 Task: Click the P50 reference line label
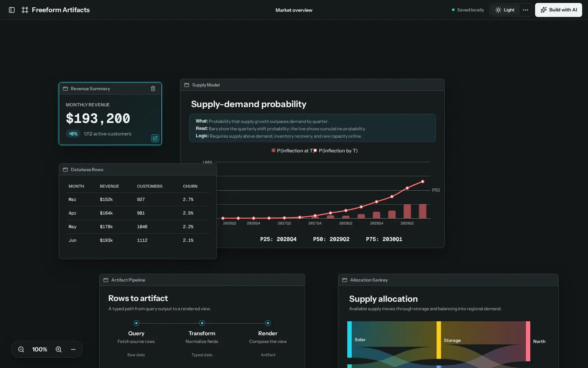[436, 190]
